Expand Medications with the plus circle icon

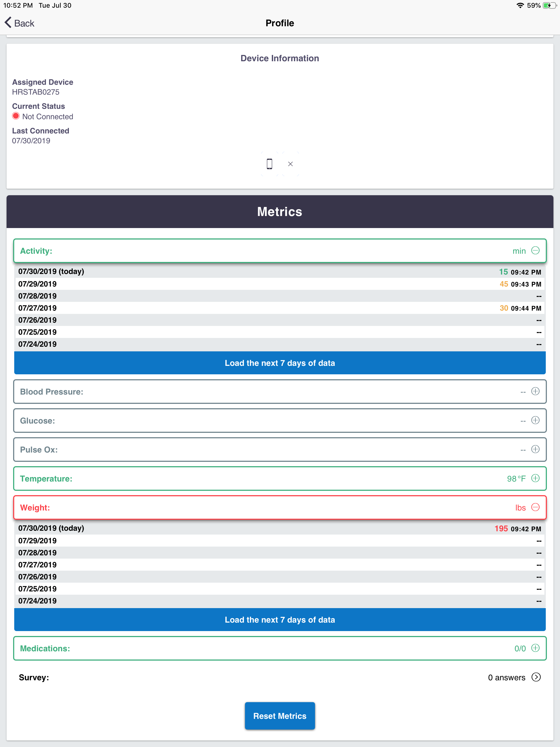[535, 648]
